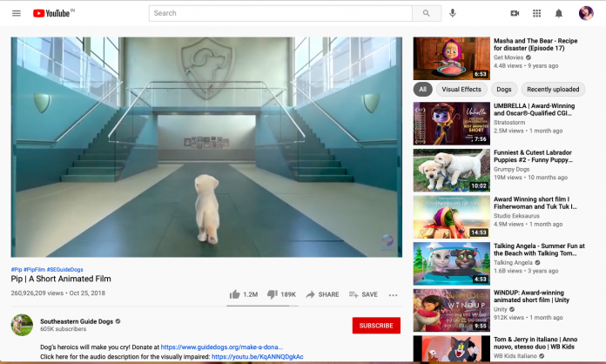This screenshot has height=364, width=606.
Task: Open Talking Angela video thumbnail
Action: [x=451, y=264]
